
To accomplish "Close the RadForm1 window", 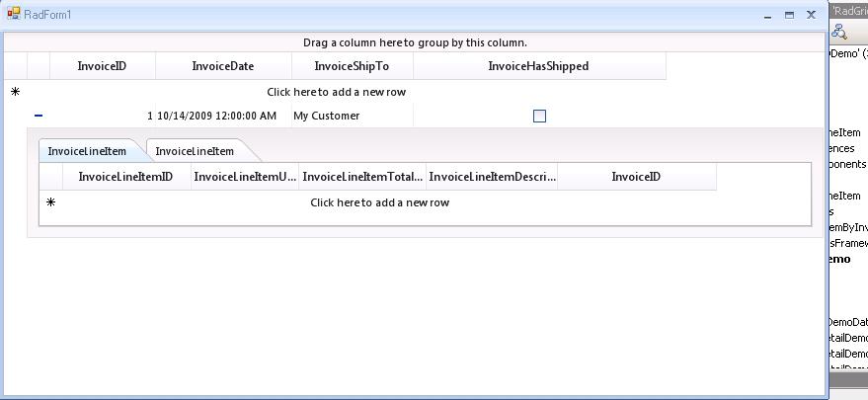I will click(811, 15).
